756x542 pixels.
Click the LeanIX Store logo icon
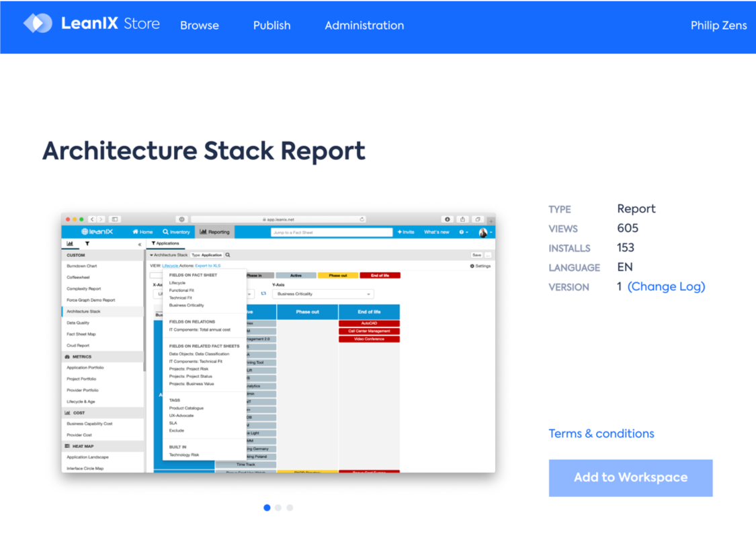coord(38,23)
